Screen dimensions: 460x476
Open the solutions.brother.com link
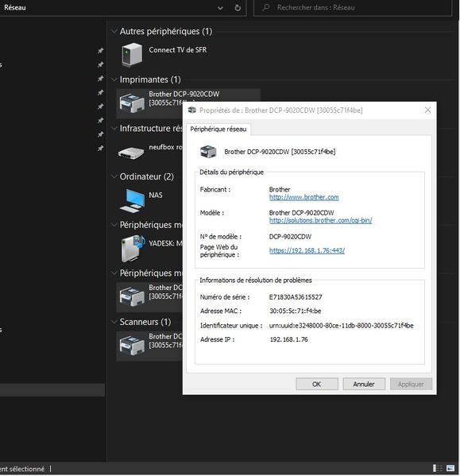(320, 220)
